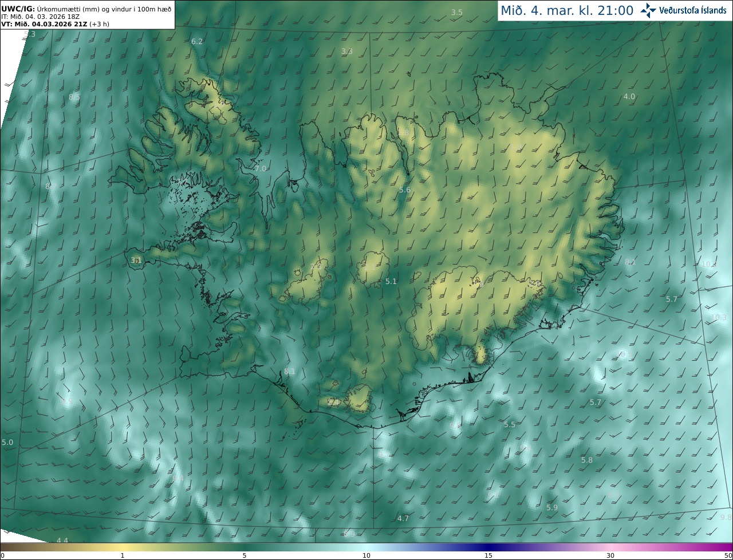The image size is (733, 560).
Task: Click the map value '4.0' in northeast
Action: tap(629, 96)
